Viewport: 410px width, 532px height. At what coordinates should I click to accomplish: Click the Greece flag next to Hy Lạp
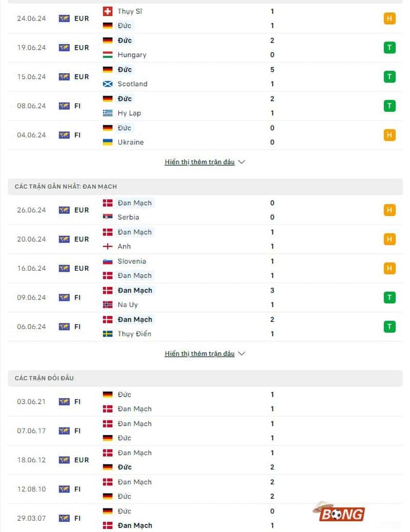[x=108, y=113]
